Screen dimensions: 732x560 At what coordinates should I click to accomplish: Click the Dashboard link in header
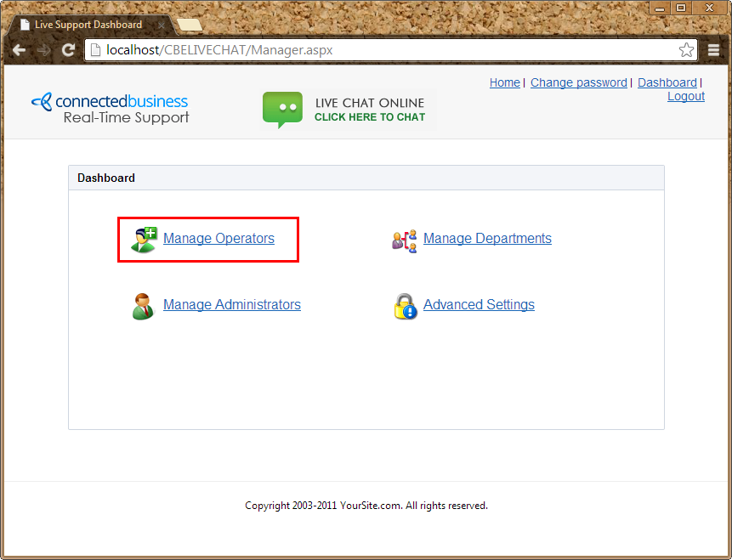(x=667, y=82)
